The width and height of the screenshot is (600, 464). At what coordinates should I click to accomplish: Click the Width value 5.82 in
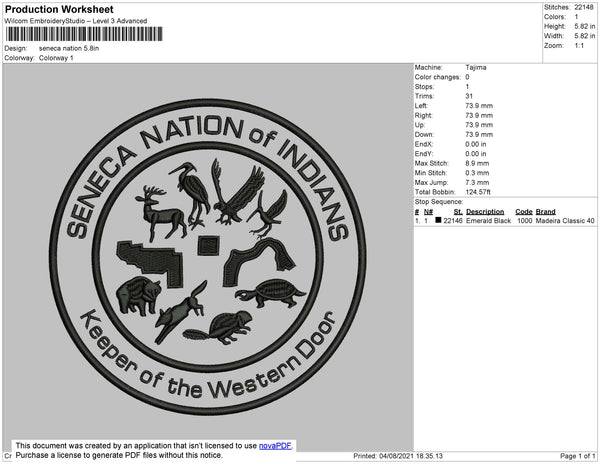(x=584, y=36)
